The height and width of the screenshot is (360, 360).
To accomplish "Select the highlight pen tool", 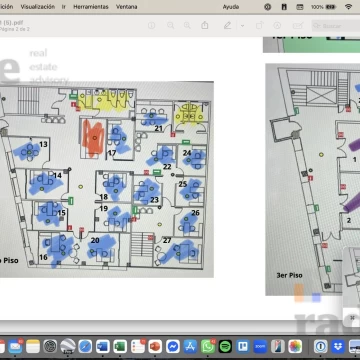I will (x=228, y=25).
